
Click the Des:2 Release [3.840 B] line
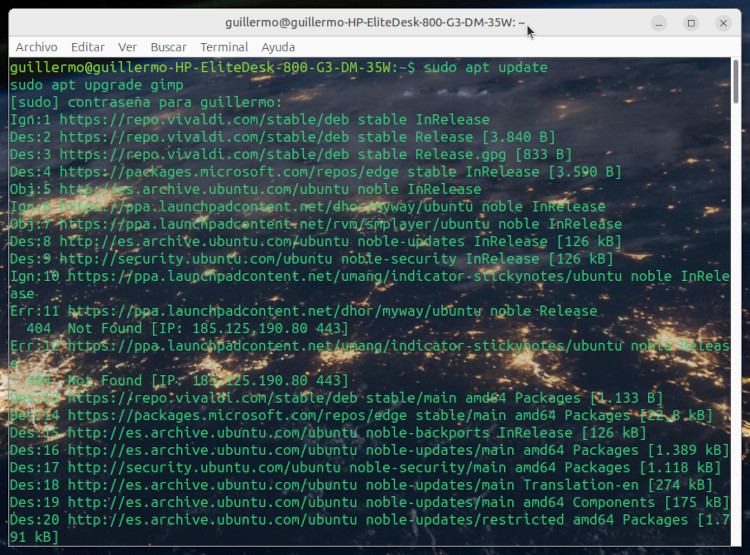click(x=283, y=137)
